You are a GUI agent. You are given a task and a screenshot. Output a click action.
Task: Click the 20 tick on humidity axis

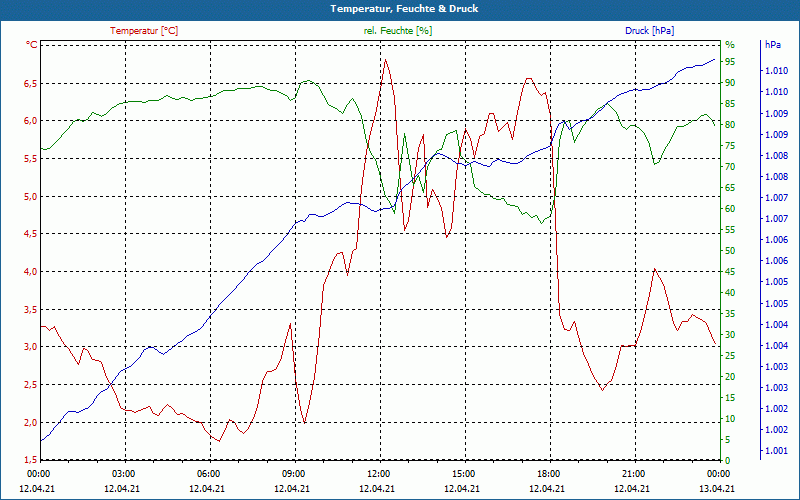(730, 377)
